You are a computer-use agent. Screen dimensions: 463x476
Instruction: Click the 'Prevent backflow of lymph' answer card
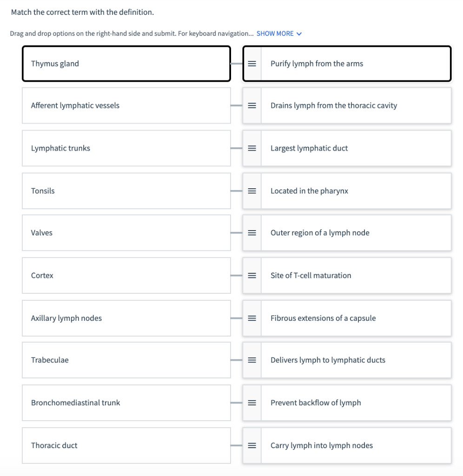tap(347, 403)
